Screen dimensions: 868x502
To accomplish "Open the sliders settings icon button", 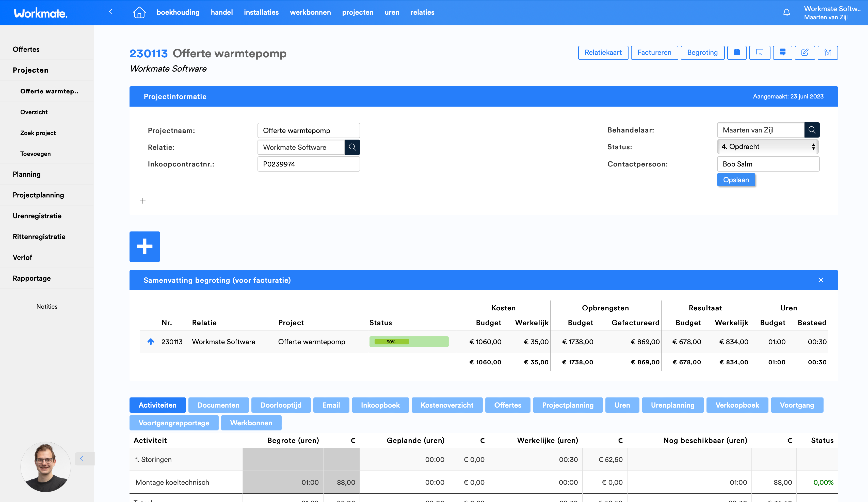I will [x=828, y=52].
